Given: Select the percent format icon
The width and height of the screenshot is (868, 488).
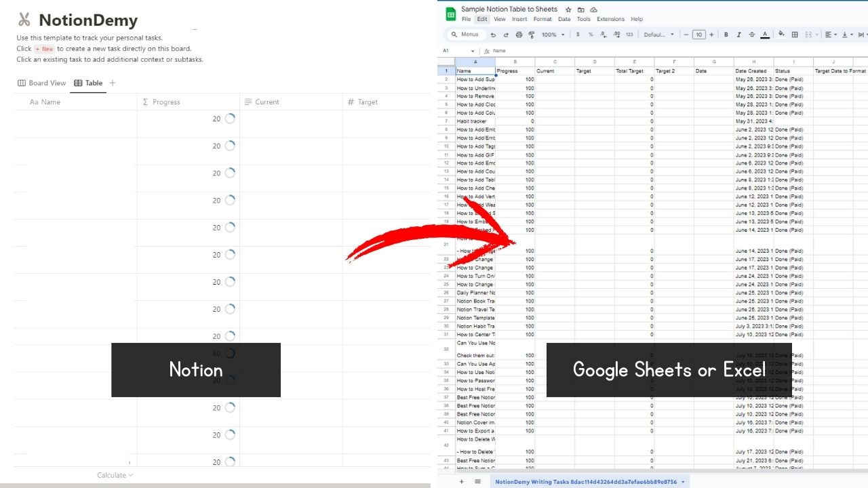Looking at the screenshot, I should point(591,34).
